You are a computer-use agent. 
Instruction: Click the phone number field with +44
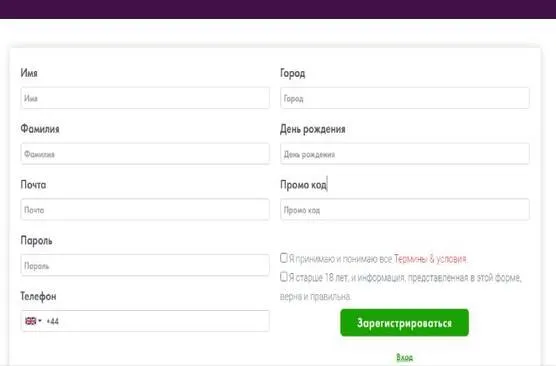[145, 321]
